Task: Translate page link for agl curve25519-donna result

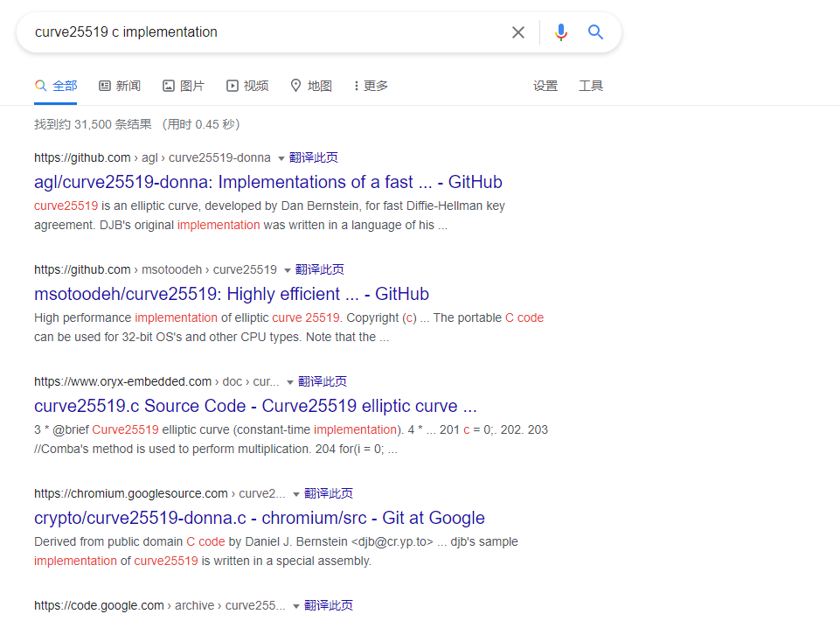Action: pos(314,157)
